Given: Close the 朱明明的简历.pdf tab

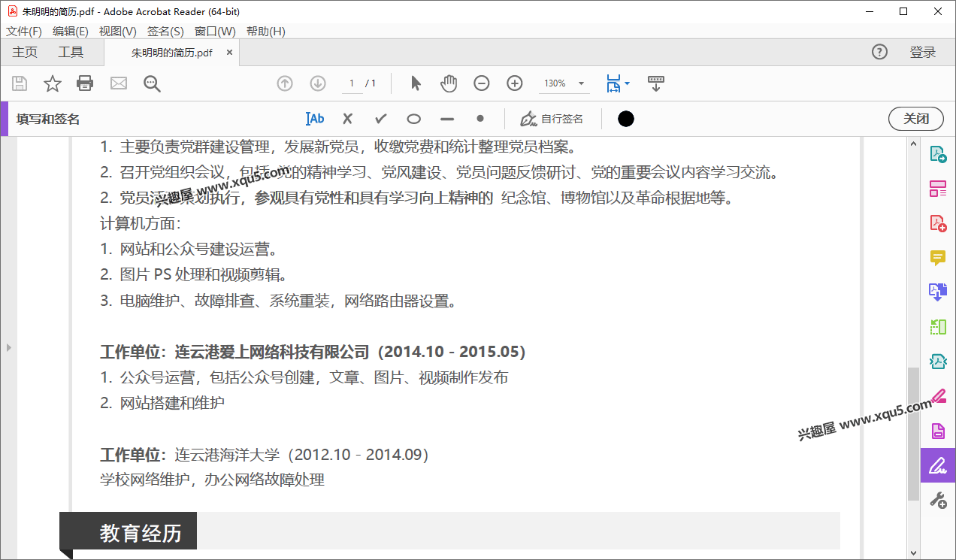Looking at the screenshot, I should pyautogui.click(x=229, y=53).
